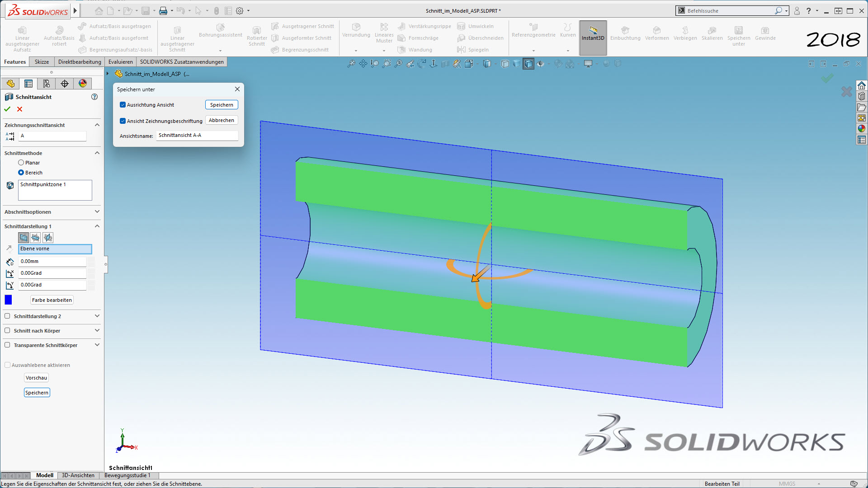Open the print icon in top toolbar

click(163, 11)
